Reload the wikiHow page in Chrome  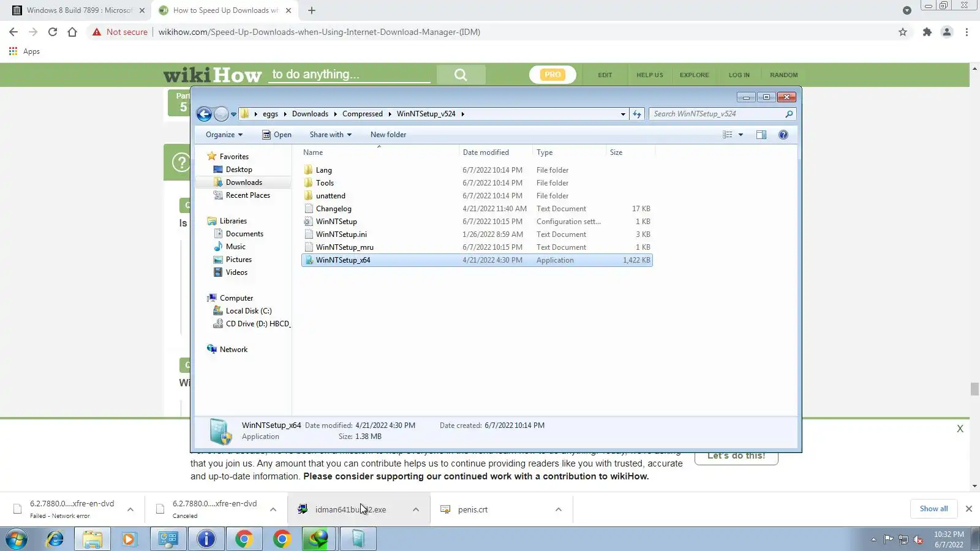[53, 32]
